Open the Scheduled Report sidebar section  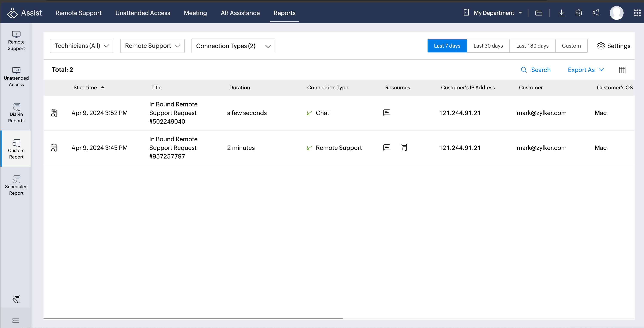click(x=16, y=185)
